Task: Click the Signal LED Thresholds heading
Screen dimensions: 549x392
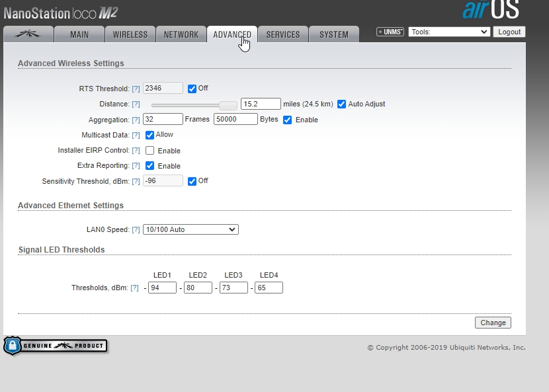Action: 62,250
